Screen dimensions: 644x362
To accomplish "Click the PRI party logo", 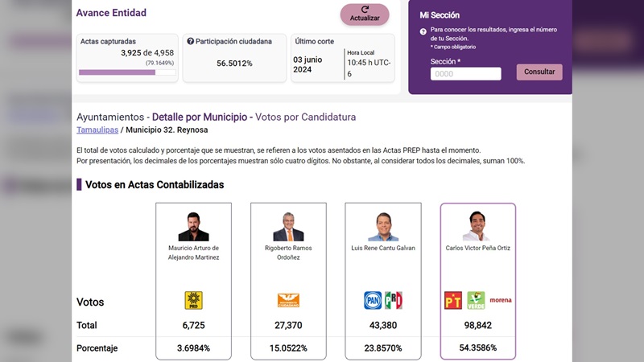I will click(x=393, y=301).
